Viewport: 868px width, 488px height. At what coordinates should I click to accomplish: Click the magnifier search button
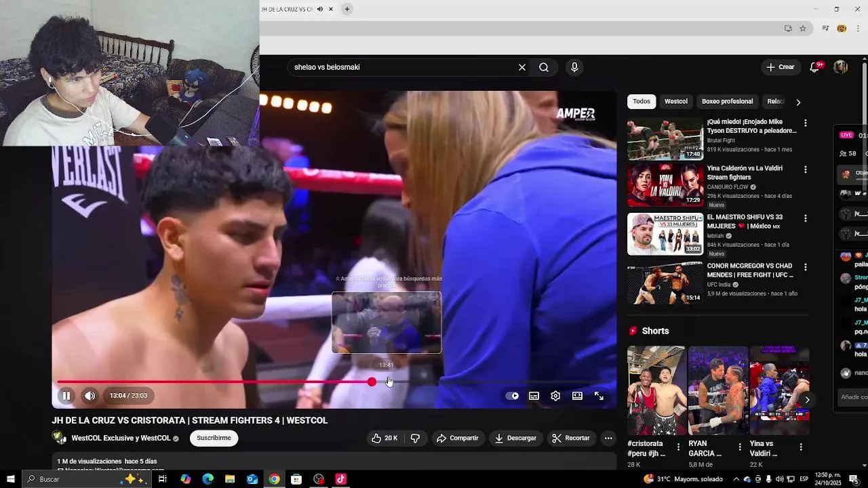544,67
